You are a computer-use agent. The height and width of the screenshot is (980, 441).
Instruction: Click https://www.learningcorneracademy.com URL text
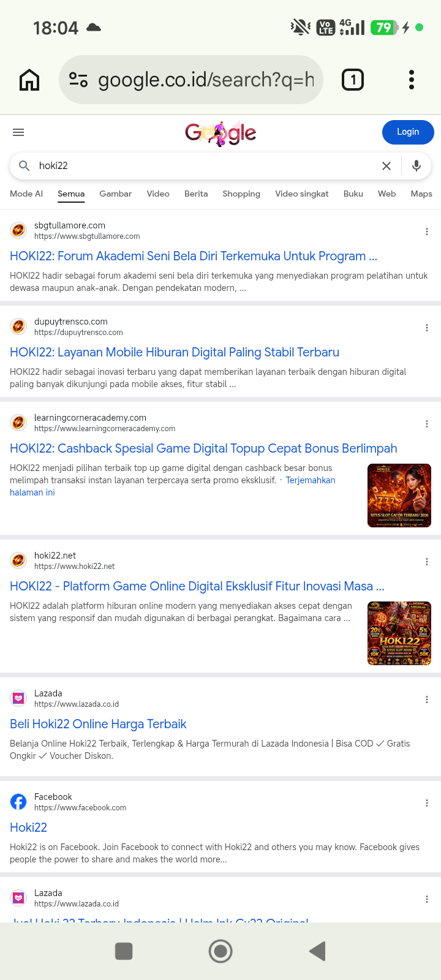pyautogui.click(x=105, y=429)
